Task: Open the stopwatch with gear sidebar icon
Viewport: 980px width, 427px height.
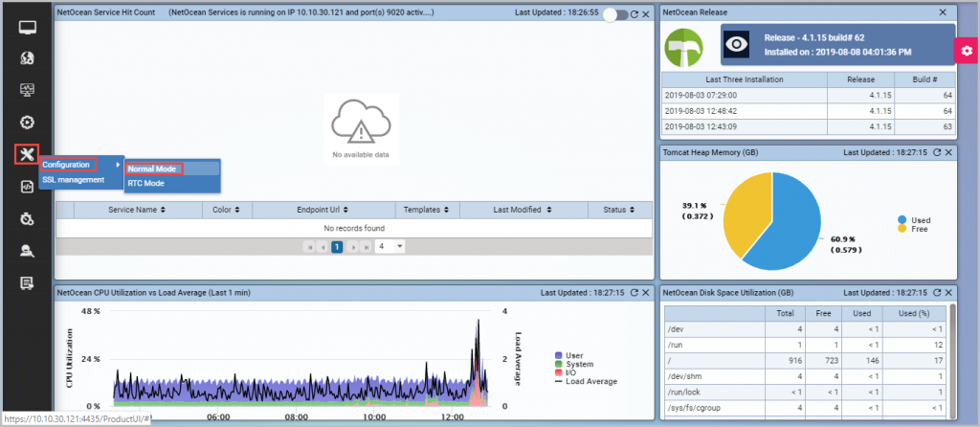Action: 27,219
